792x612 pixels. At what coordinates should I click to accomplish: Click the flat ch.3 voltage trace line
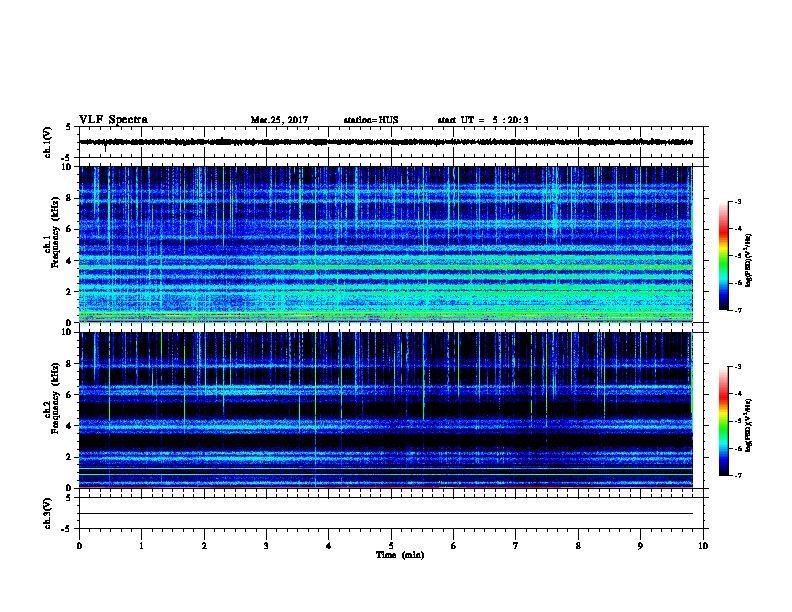point(386,514)
